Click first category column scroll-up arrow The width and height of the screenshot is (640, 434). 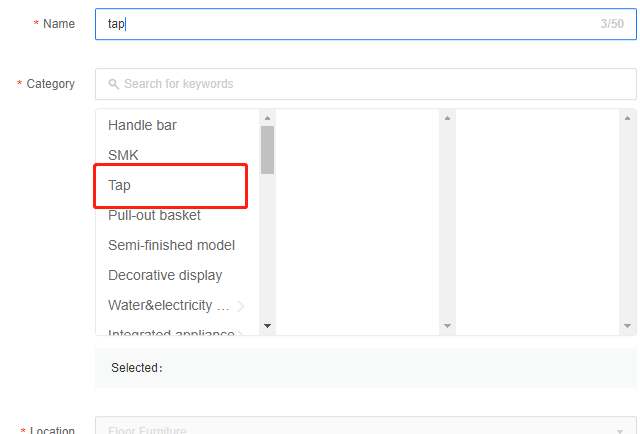coord(267,117)
